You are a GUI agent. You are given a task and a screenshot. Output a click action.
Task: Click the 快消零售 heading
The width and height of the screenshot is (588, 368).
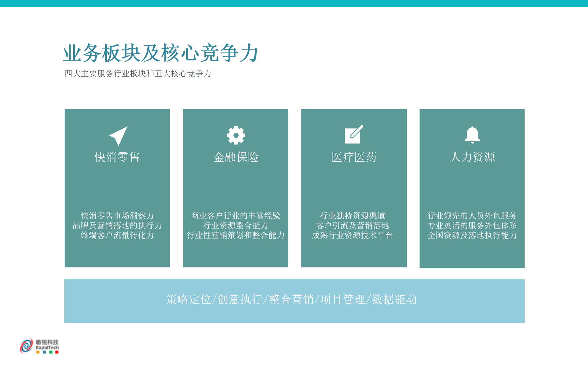[x=117, y=157]
